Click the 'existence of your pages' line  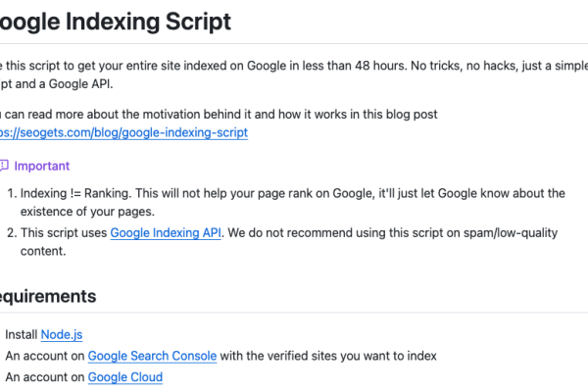coord(87,212)
